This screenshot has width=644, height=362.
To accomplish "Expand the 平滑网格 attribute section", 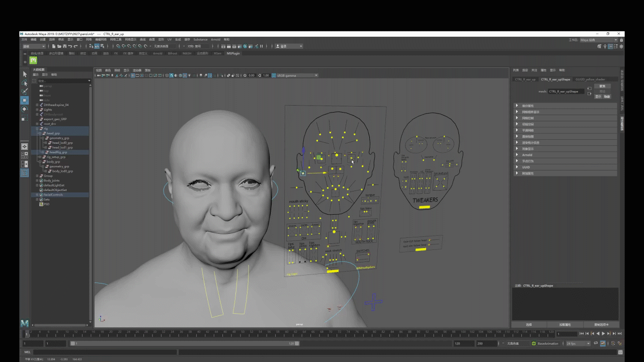I will pos(565,130).
